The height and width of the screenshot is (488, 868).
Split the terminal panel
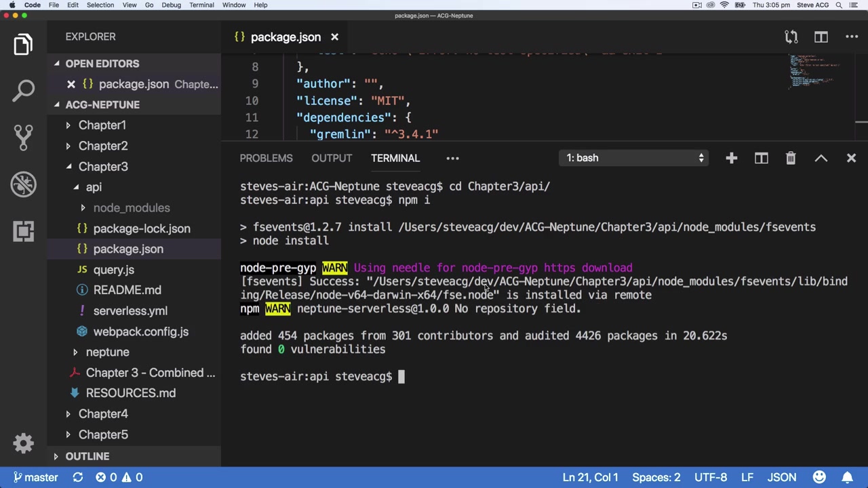(761, 158)
